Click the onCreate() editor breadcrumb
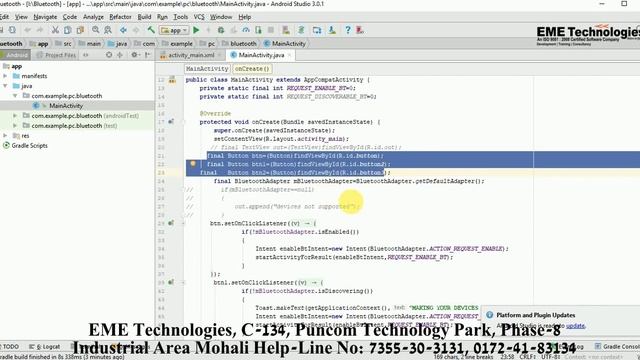640x360 pixels. point(252,69)
